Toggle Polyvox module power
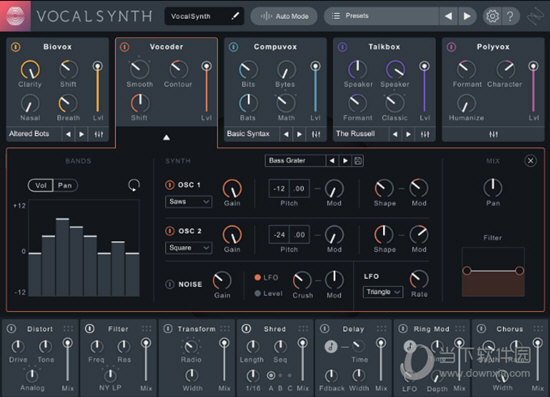 click(x=451, y=47)
